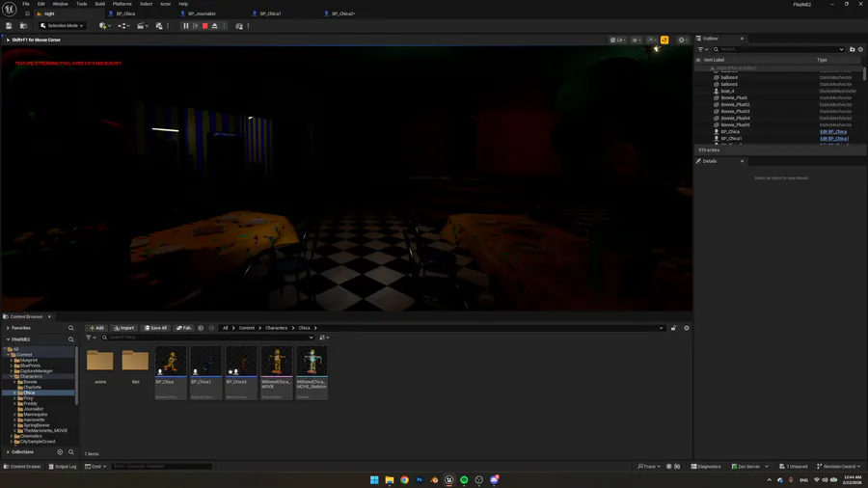Select the SpringBonnie folder in tree
This screenshot has height=488, width=868.
(36, 425)
